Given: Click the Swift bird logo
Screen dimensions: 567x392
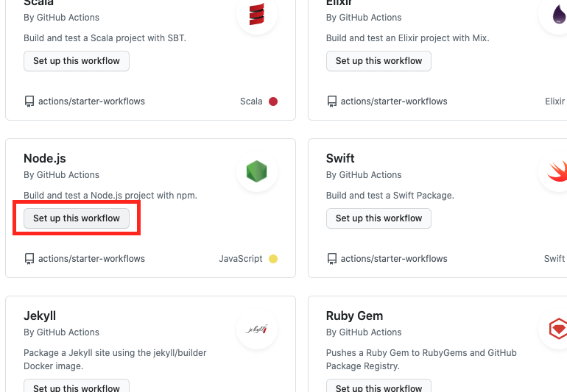Looking at the screenshot, I should (557, 172).
